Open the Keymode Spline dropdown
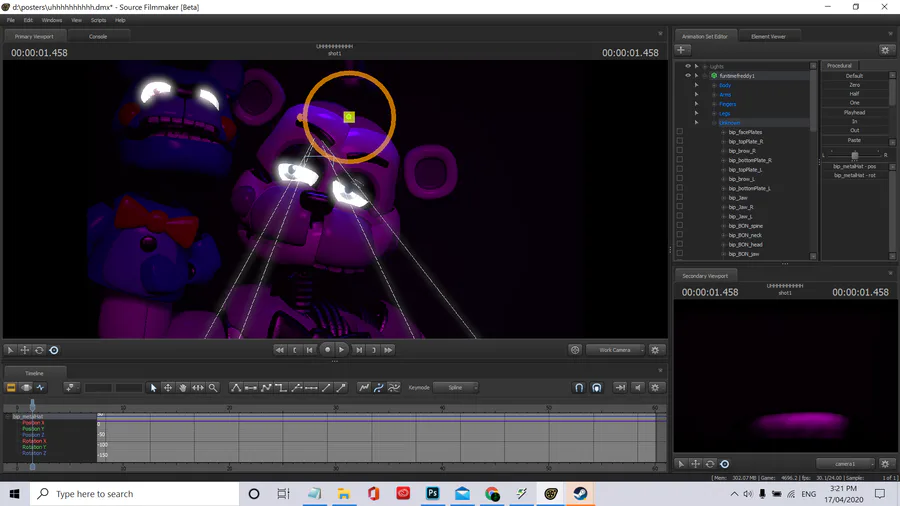The height and width of the screenshot is (506, 900). click(x=456, y=388)
